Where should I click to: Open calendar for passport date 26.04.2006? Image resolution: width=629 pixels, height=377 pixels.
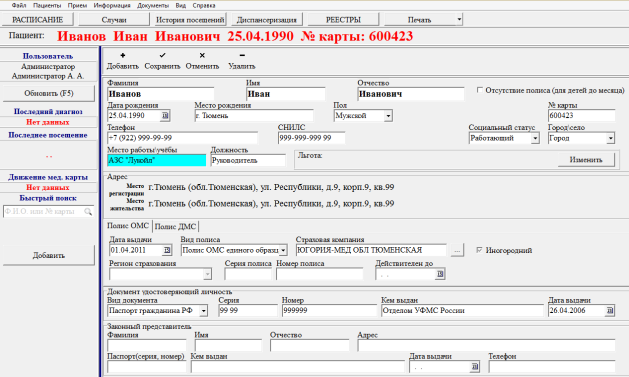point(610,310)
